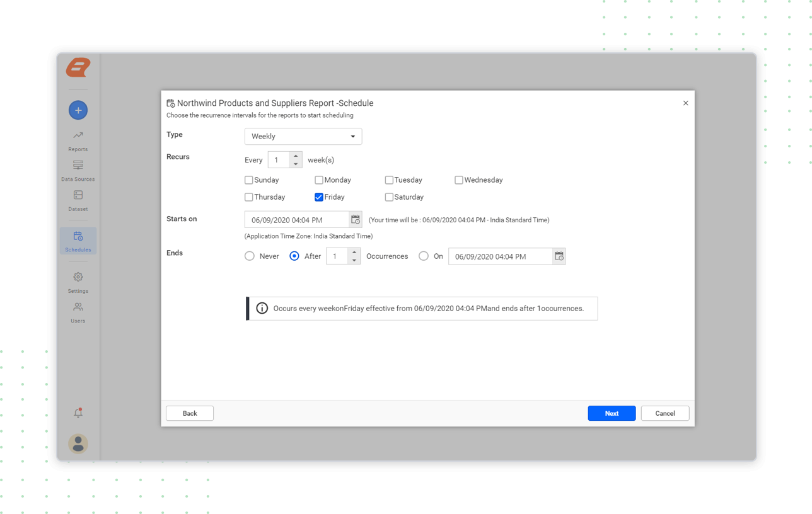
Task: Check the Tuesday checkbox
Action: (x=389, y=180)
